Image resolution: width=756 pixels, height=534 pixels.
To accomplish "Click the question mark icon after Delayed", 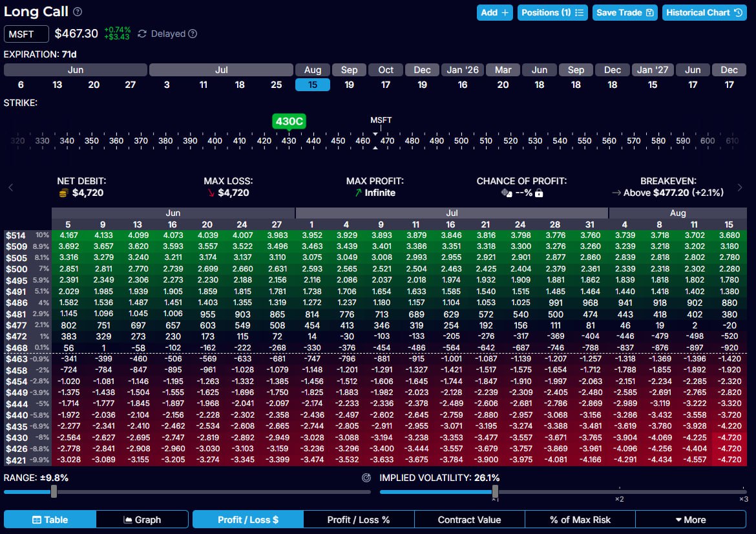I will (x=193, y=34).
